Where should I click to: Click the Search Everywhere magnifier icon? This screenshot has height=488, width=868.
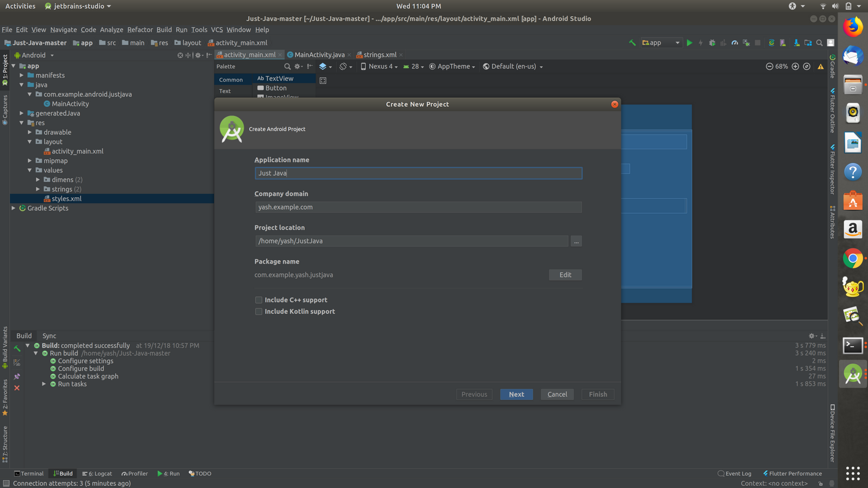pos(819,43)
